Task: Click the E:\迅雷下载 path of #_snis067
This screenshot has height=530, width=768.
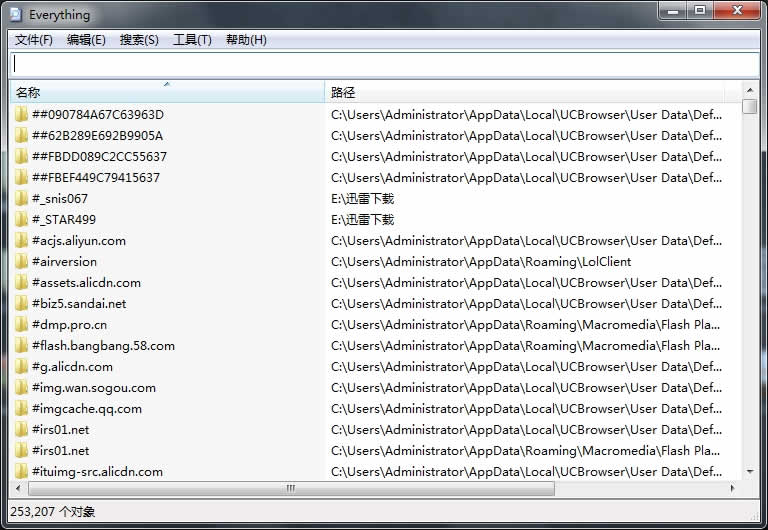Action: click(x=362, y=199)
